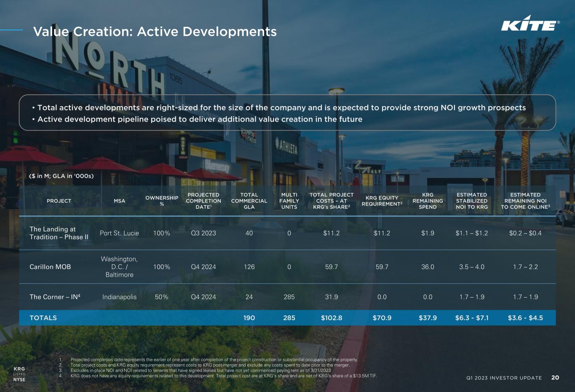Click the 'Ownership %' column header
This screenshot has height=392, width=575.
(x=162, y=201)
